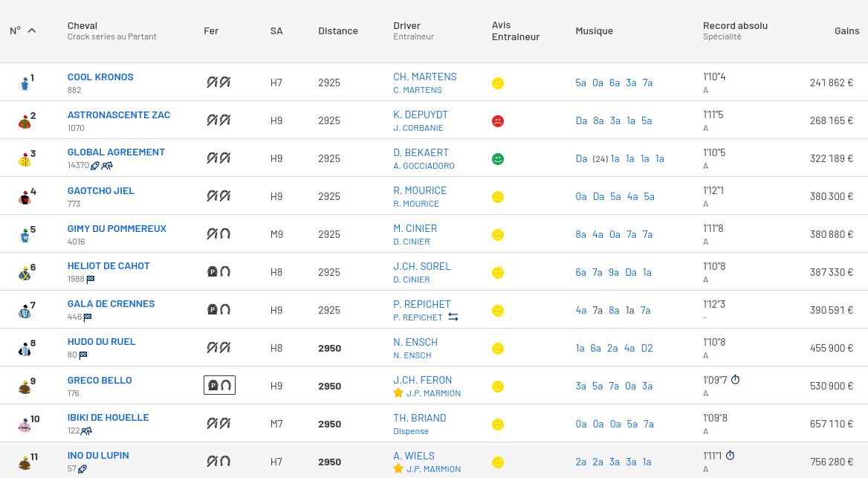Open the first 5a result of Cool Kronos
The height and width of the screenshot is (478, 868).
click(580, 83)
